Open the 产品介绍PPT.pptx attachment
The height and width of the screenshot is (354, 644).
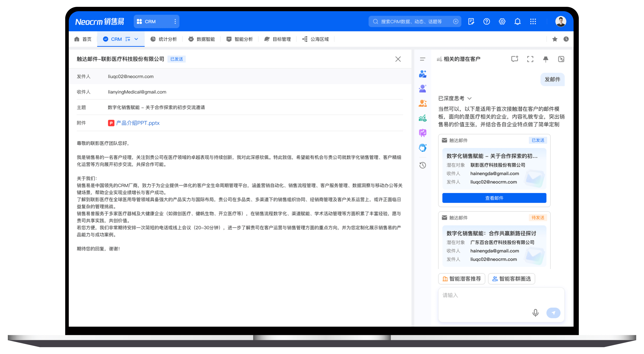pyautogui.click(x=134, y=123)
